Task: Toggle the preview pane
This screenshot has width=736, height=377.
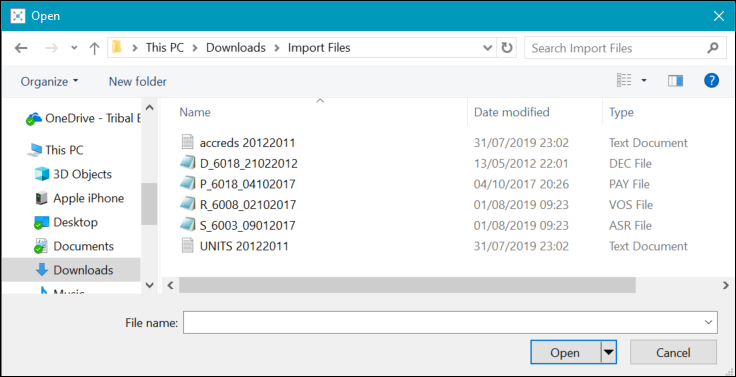Action: tap(675, 81)
